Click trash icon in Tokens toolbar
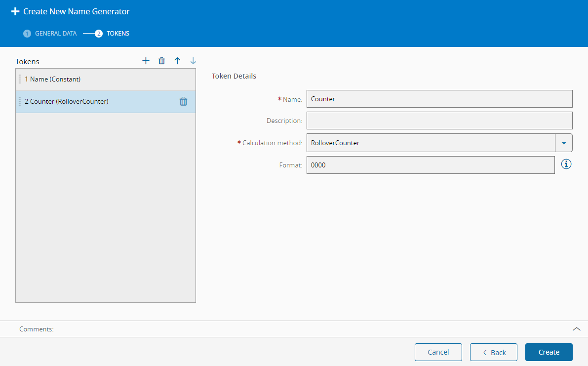The height and width of the screenshot is (366, 588). 161,61
